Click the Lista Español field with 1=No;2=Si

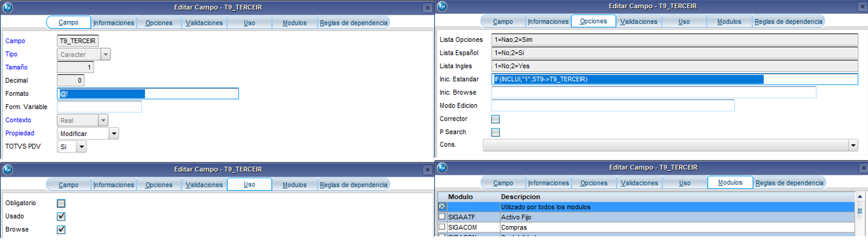click(675, 53)
